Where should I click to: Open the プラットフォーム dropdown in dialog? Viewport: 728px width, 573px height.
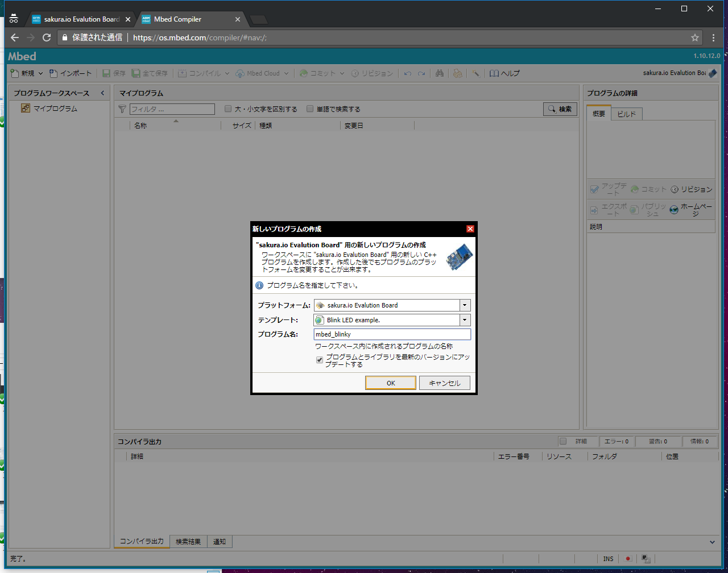[x=465, y=305]
